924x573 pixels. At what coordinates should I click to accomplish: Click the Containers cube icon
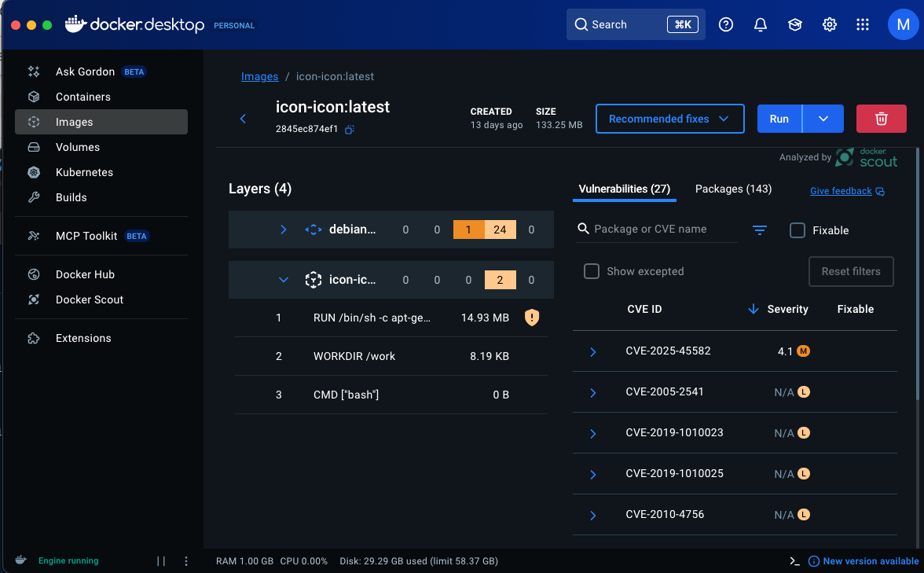pyautogui.click(x=34, y=97)
